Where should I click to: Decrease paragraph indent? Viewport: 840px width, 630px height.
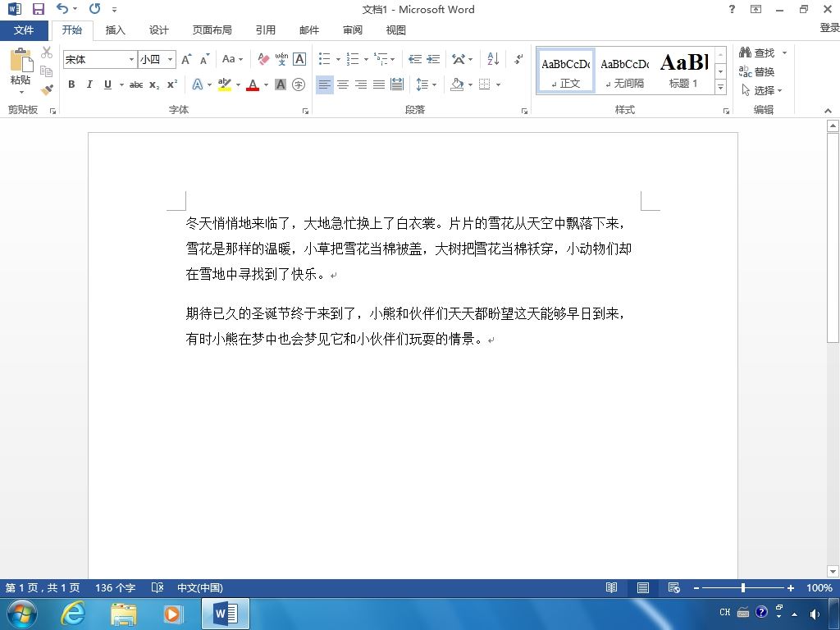415,59
